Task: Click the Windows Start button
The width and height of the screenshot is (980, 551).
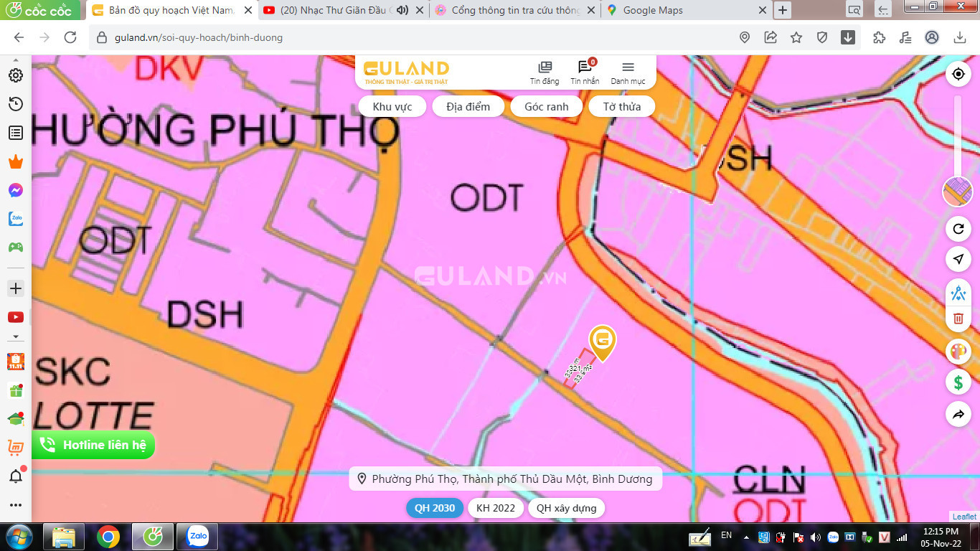Action: pos(18,537)
